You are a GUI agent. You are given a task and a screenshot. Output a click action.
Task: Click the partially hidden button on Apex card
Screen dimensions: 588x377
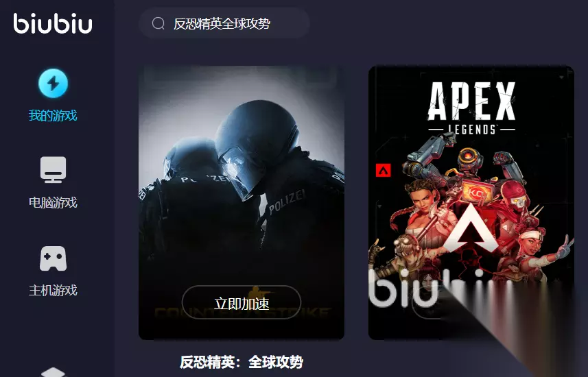coord(427,306)
